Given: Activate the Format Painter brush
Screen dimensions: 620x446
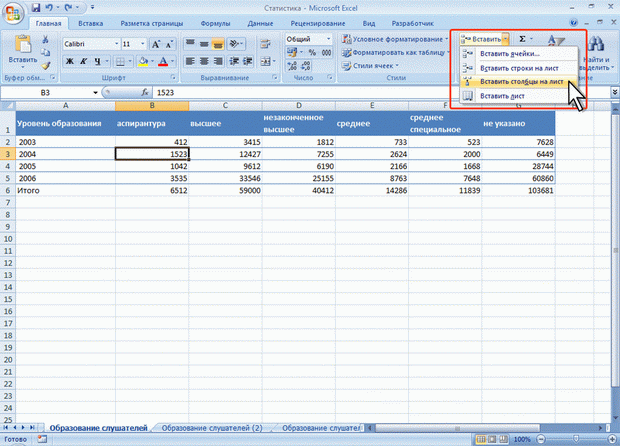Looking at the screenshot, I should [x=46, y=65].
